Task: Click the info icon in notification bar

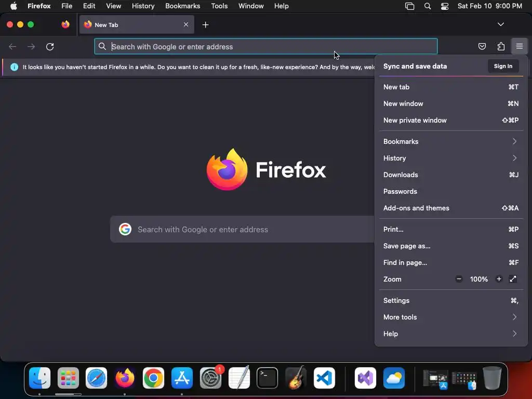Action: point(14,67)
